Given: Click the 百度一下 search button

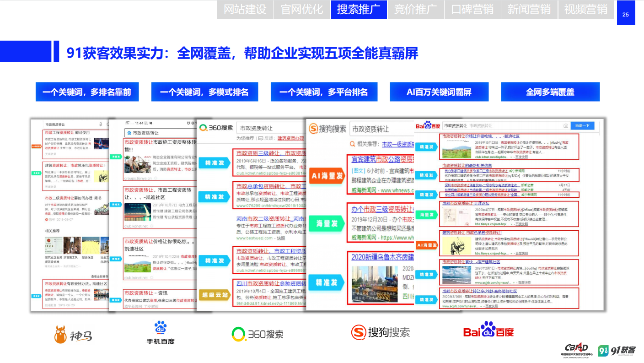Looking at the screenshot, I should pyautogui.click(x=583, y=125).
